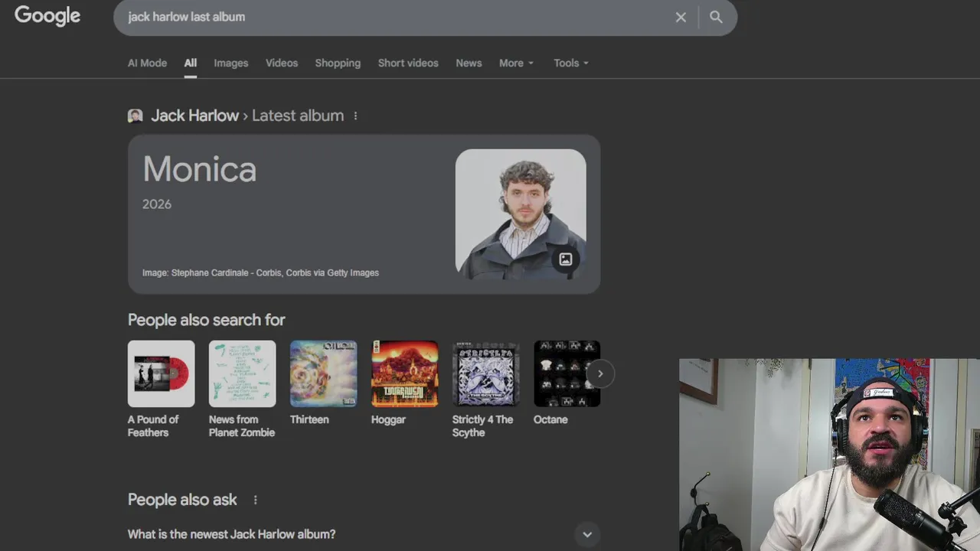
Task: Expand "What is the newest Jack Harlow album?"
Action: [364, 534]
